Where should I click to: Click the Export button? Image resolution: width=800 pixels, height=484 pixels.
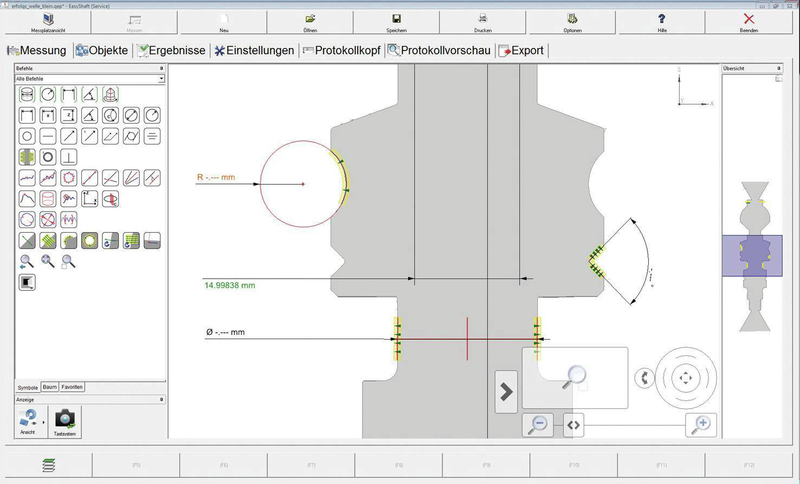coord(522,50)
